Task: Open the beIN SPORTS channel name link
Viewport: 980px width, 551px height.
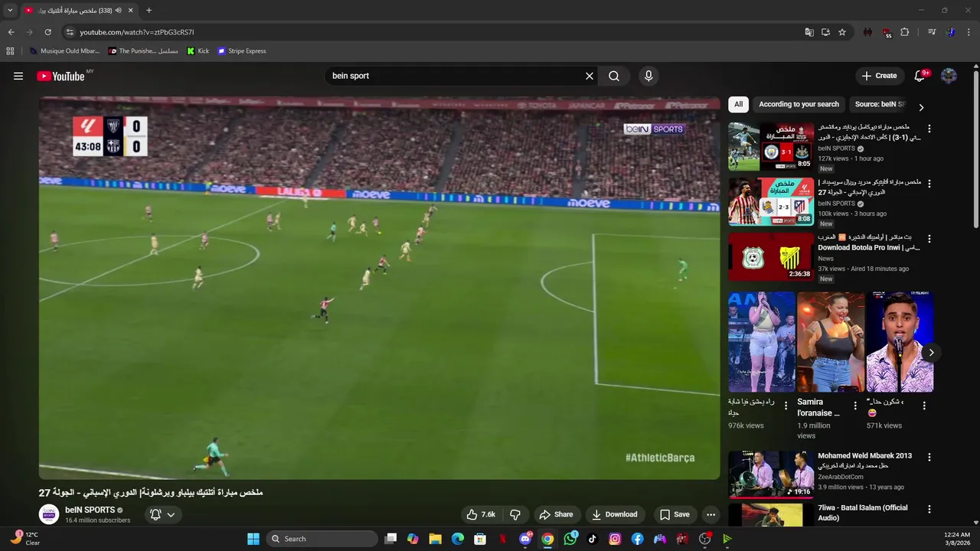Action: coord(90,510)
